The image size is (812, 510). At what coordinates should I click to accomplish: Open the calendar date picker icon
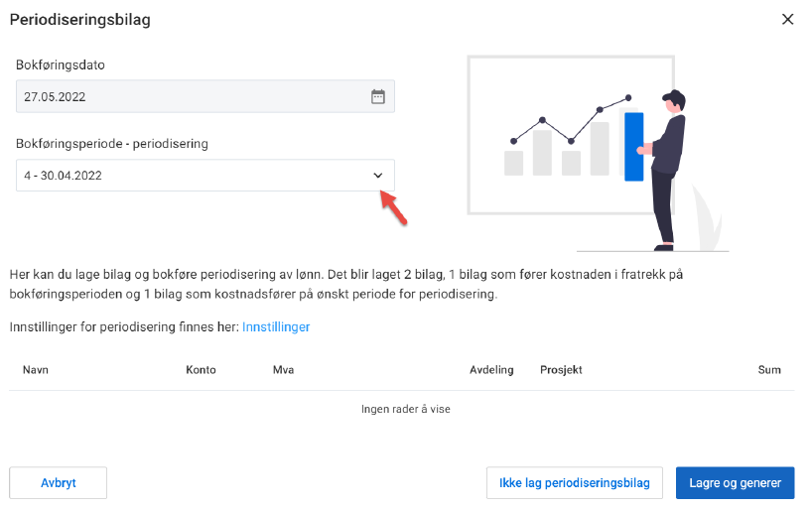[377, 96]
